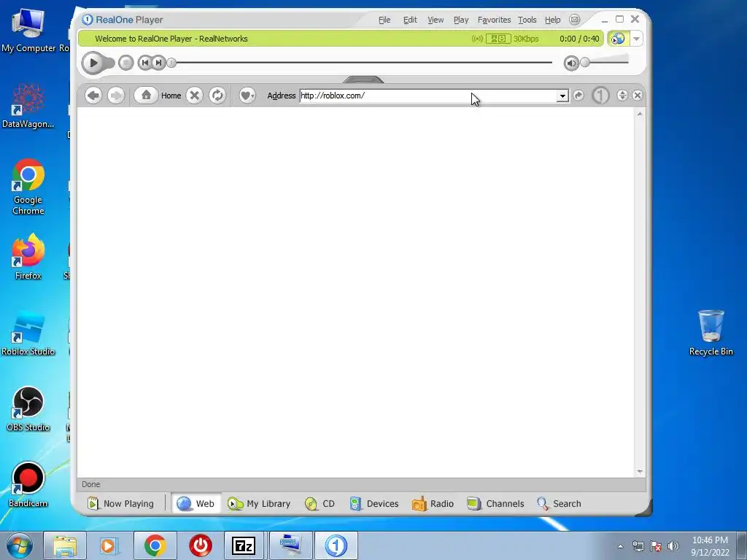Click the 0:00 / 0:40 time display

pos(579,39)
